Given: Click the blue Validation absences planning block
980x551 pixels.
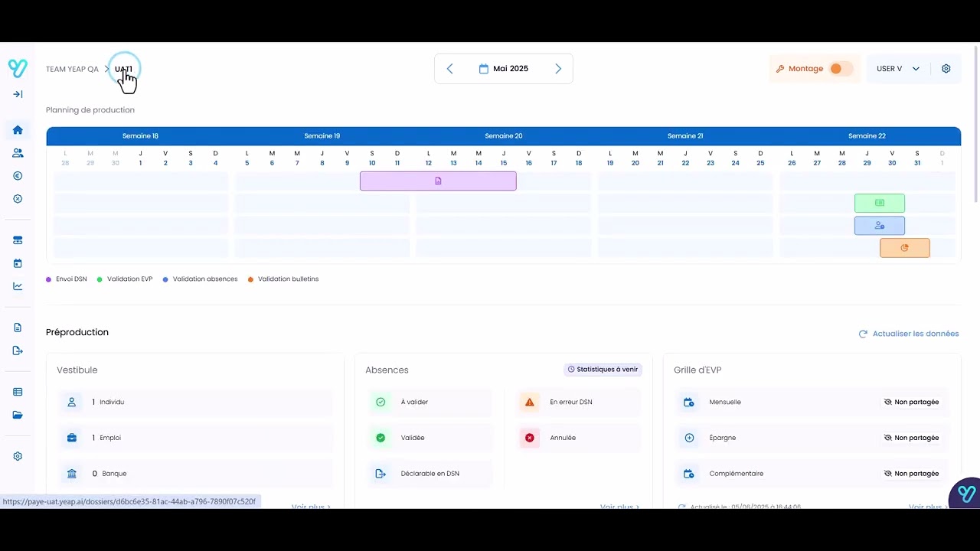Looking at the screenshot, I should (880, 226).
